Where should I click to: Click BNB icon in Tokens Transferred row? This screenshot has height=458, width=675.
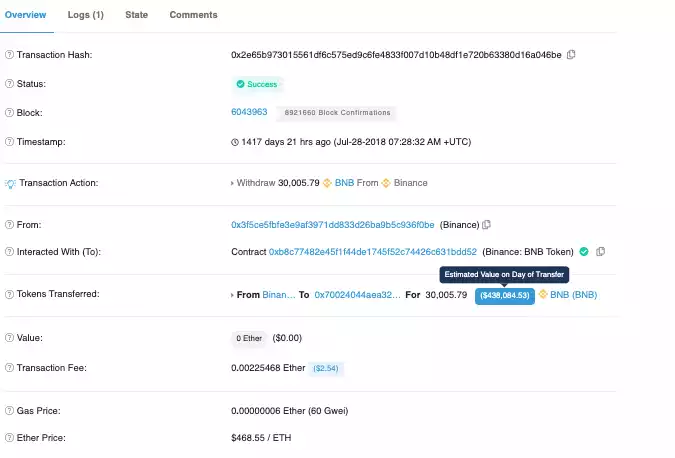point(543,294)
